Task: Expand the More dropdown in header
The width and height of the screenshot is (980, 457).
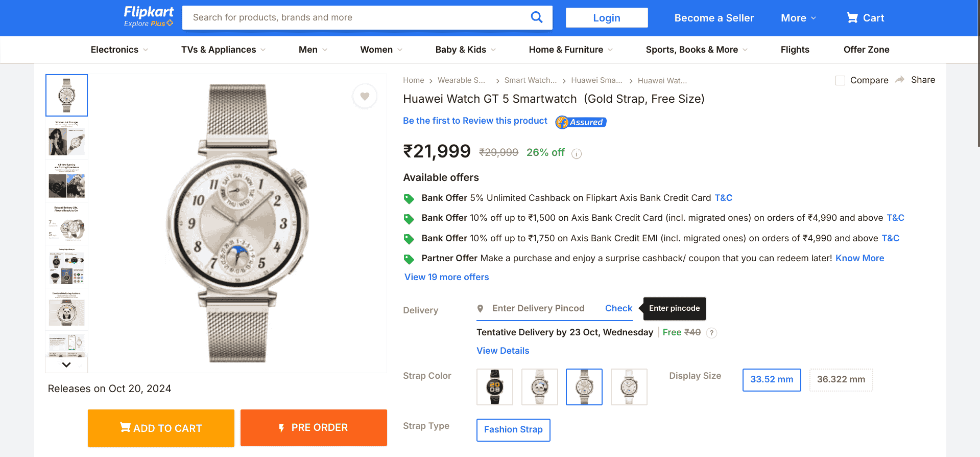Action: click(x=798, y=18)
